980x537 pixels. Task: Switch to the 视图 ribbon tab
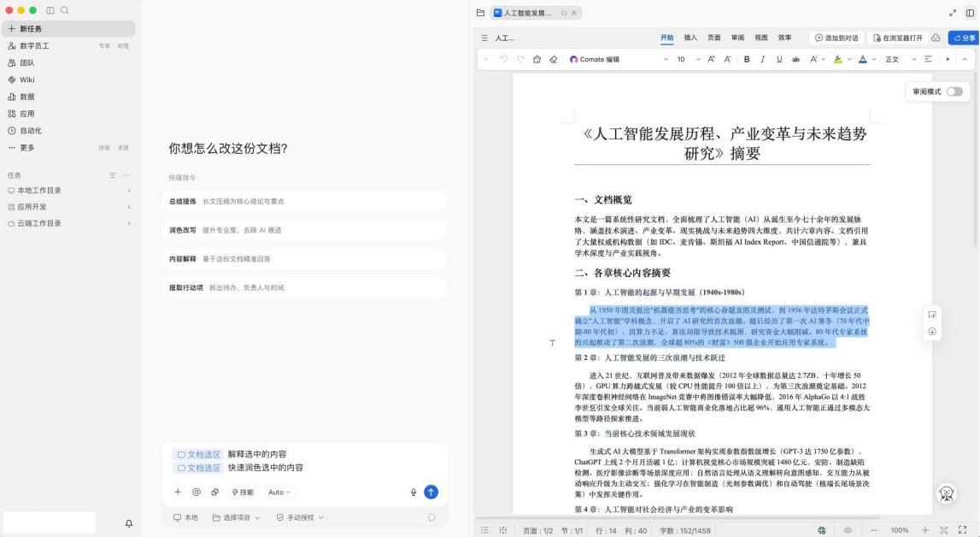(x=760, y=38)
